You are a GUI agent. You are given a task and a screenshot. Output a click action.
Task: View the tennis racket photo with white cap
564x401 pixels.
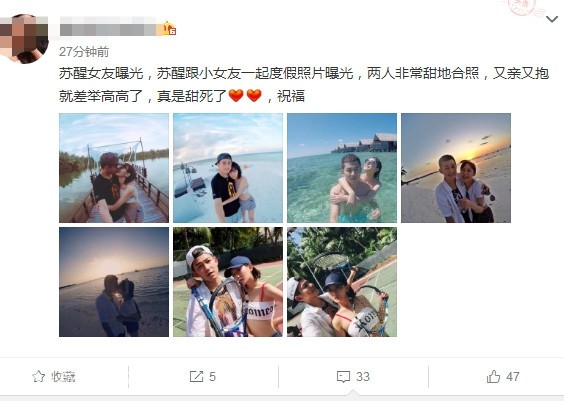[228, 282]
